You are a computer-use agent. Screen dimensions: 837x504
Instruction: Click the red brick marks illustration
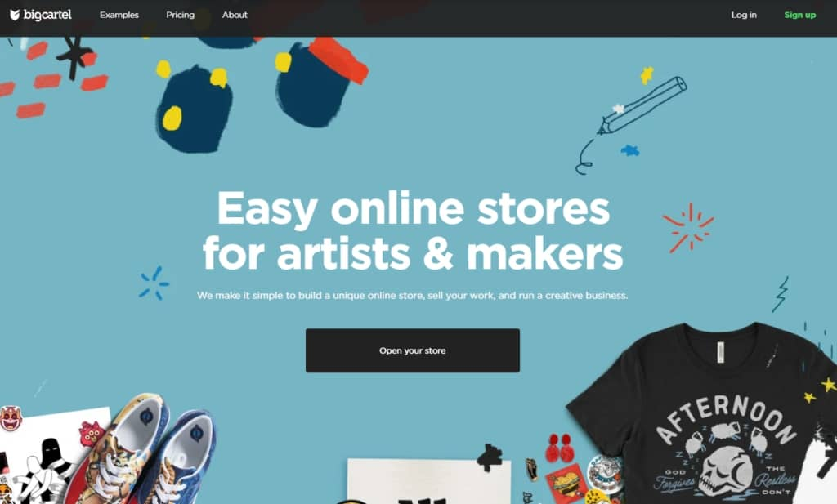(53, 80)
